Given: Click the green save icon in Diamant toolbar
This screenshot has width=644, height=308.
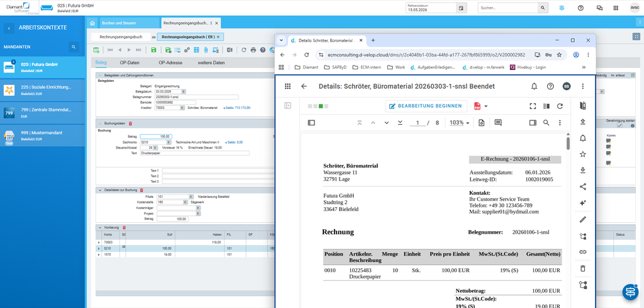Looking at the screenshot, I should click(x=153, y=50).
